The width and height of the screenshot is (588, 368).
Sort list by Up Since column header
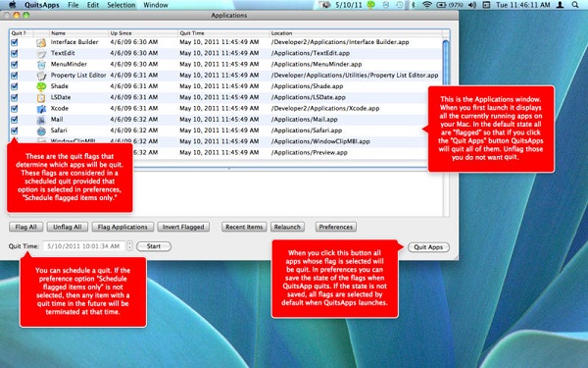pyautogui.click(x=143, y=33)
